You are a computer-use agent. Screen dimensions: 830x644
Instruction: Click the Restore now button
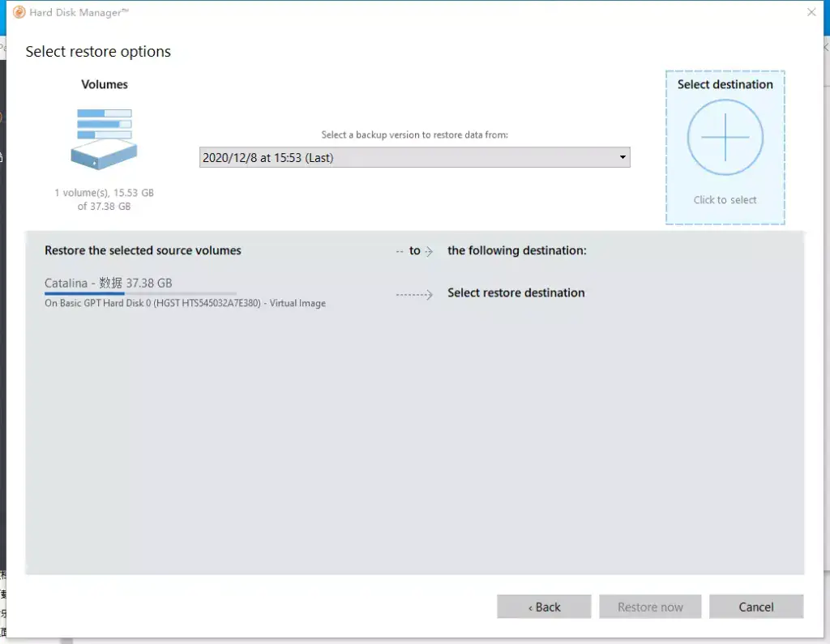tap(650, 607)
